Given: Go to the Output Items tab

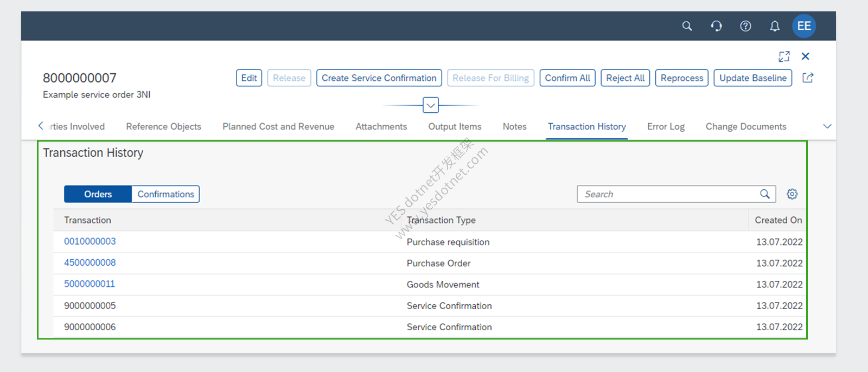Looking at the screenshot, I should [x=455, y=126].
